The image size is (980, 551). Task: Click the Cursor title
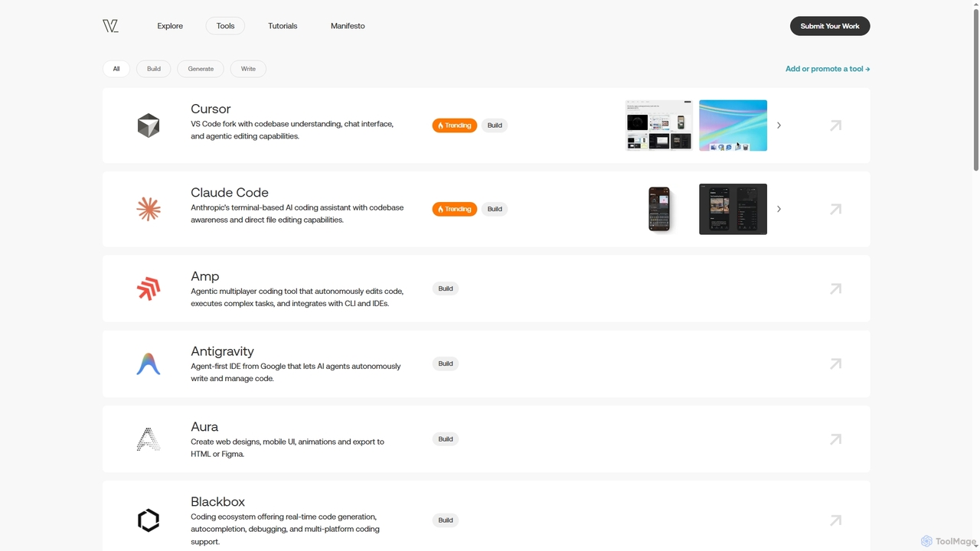pos(211,109)
